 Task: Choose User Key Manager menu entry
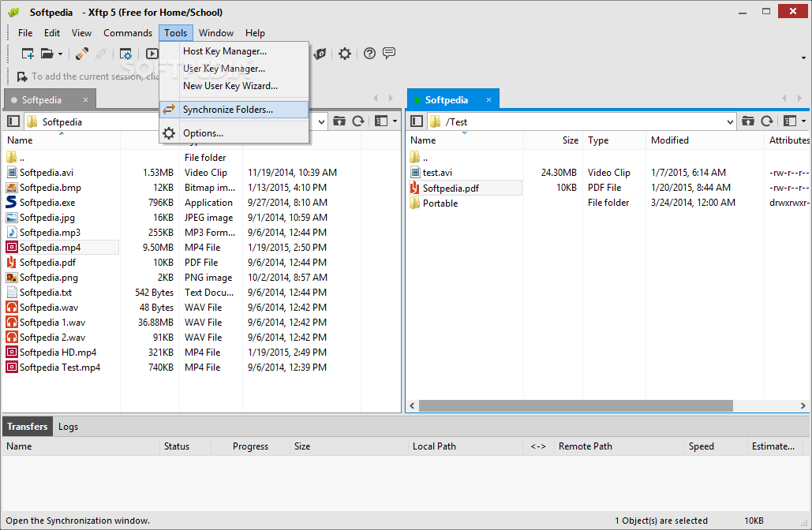coord(234,69)
